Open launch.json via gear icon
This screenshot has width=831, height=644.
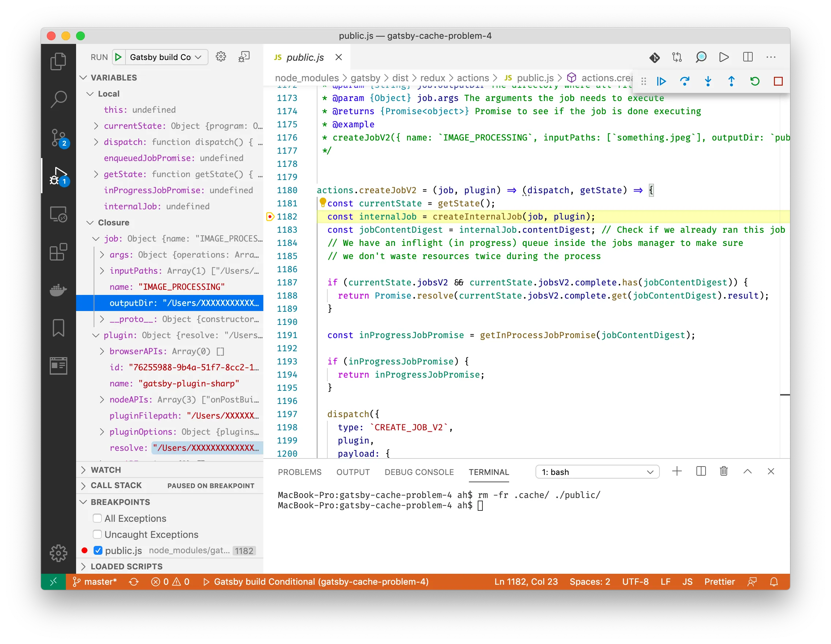click(x=221, y=57)
